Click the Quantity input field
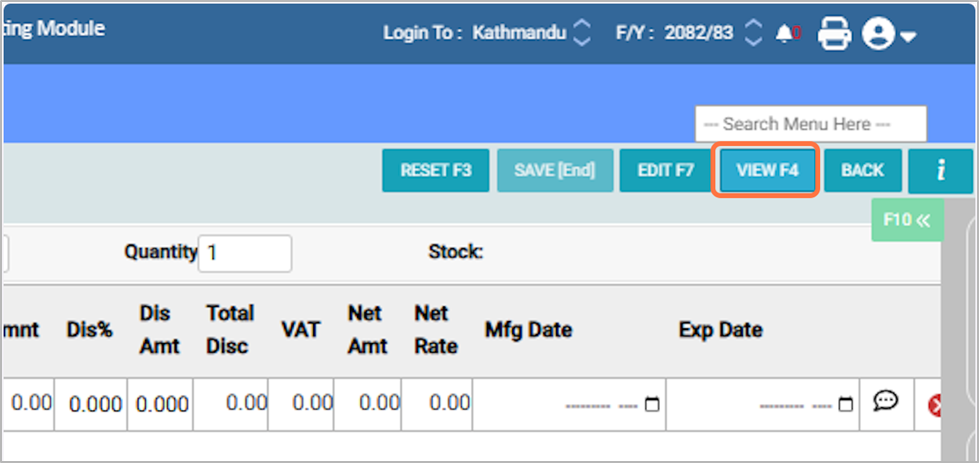979x463 pixels. [x=245, y=253]
